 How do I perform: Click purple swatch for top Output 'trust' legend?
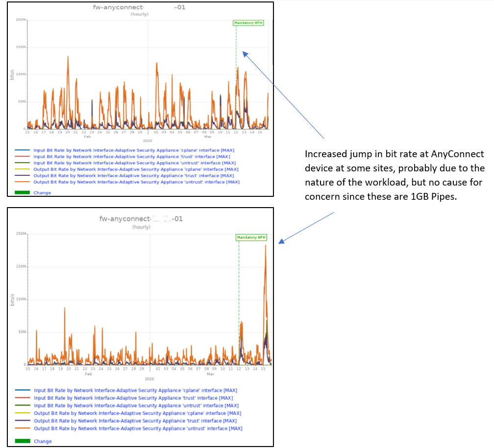pyautogui.click(x=22, y=176)
